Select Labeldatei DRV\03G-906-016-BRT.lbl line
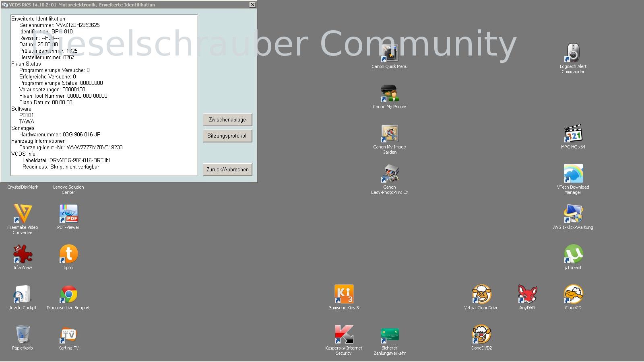This screenshot has height=362, width=644. pyautogui.click(x=66, y=160)
